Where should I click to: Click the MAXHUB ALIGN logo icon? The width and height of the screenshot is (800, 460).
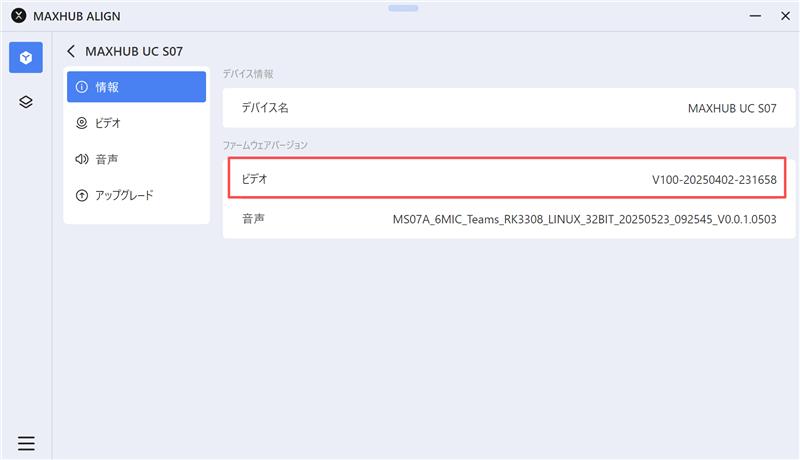[19, 16]
